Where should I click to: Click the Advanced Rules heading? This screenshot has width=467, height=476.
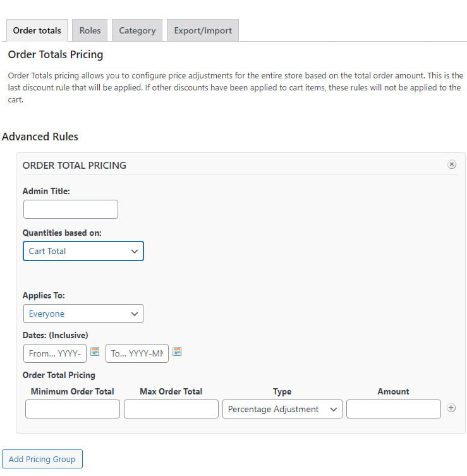click(x=40, y=137)
